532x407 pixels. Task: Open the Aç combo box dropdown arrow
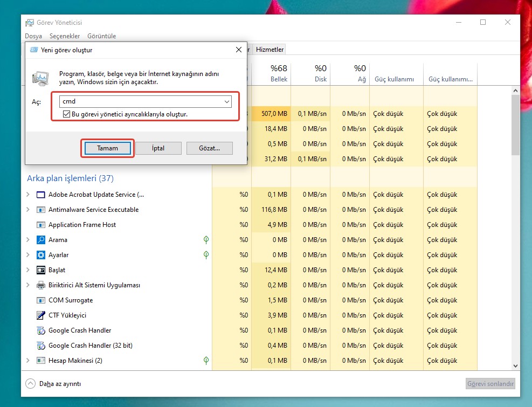[x=227, y=101]
